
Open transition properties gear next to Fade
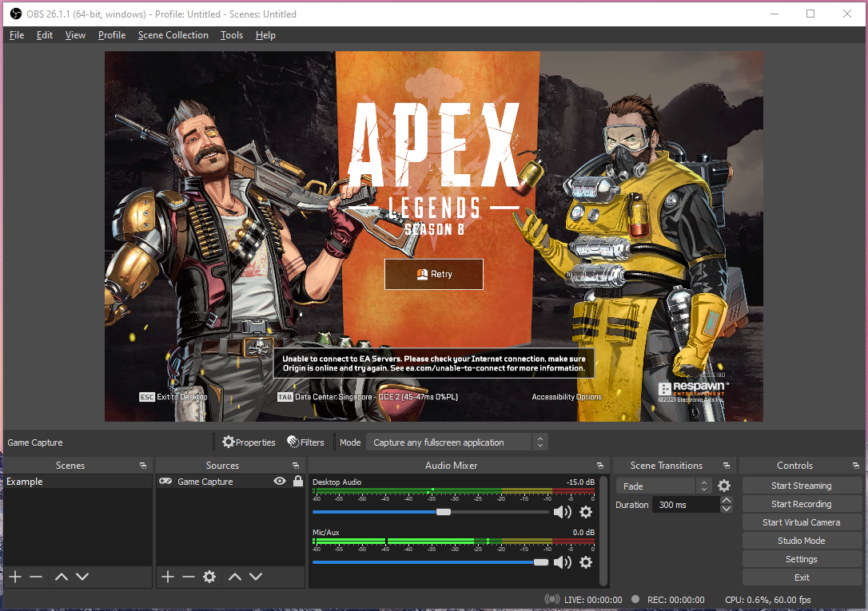click(x=723, y=486)
